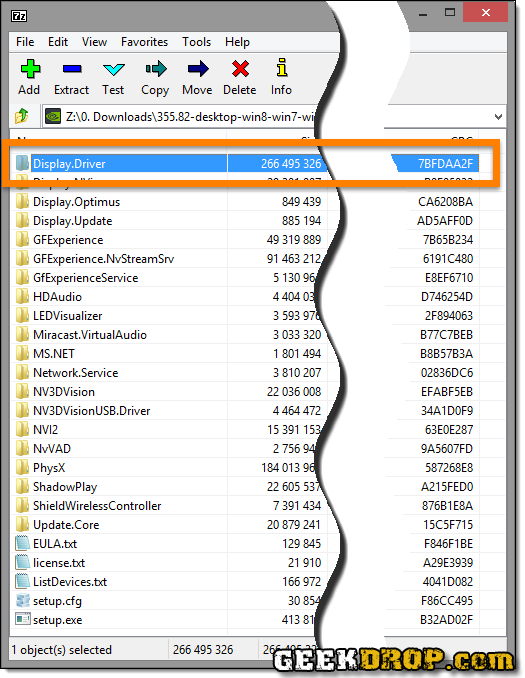Select the GFExperience.NvStreamSrv folder
The image size is (525, 678).
pyautogui.click(x=103, y=259)
